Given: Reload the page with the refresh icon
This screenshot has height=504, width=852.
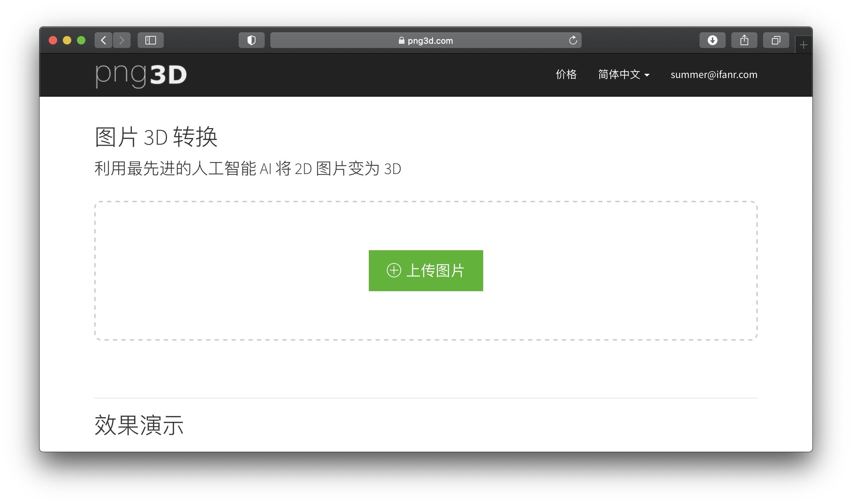Looking at the screenshot, I should (x=573, y=40).
